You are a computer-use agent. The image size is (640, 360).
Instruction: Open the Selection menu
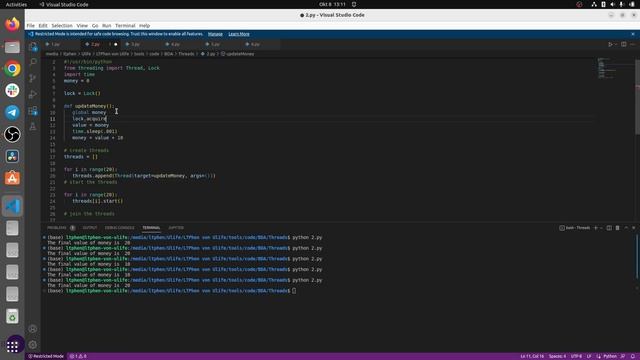point(62,25)
